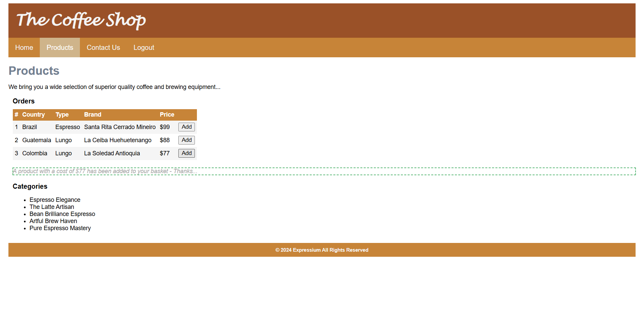Select the Santa Rita Cerrado Mineiro cell

(x=120, y=127)
